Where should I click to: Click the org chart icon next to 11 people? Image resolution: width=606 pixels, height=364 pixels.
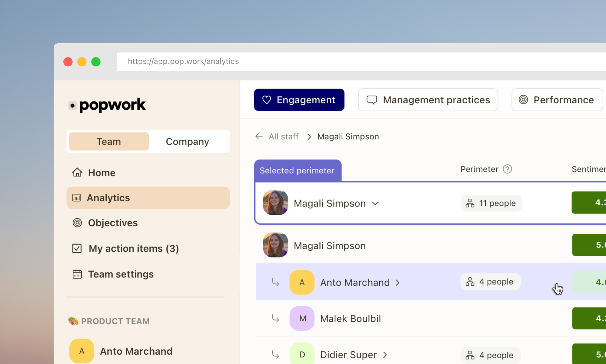click(470, 203)
